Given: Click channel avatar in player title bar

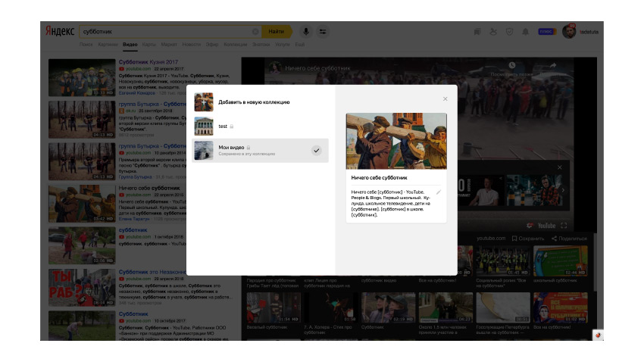Looking at the screenshot, I should (275, 67).
